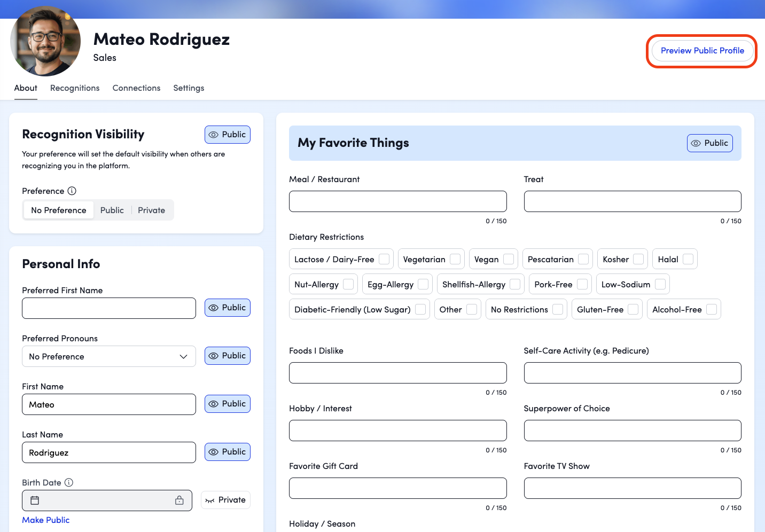Click the calendar icon in Birth Date field
This screenshot has width=765, height=532.
pos(35,500)
